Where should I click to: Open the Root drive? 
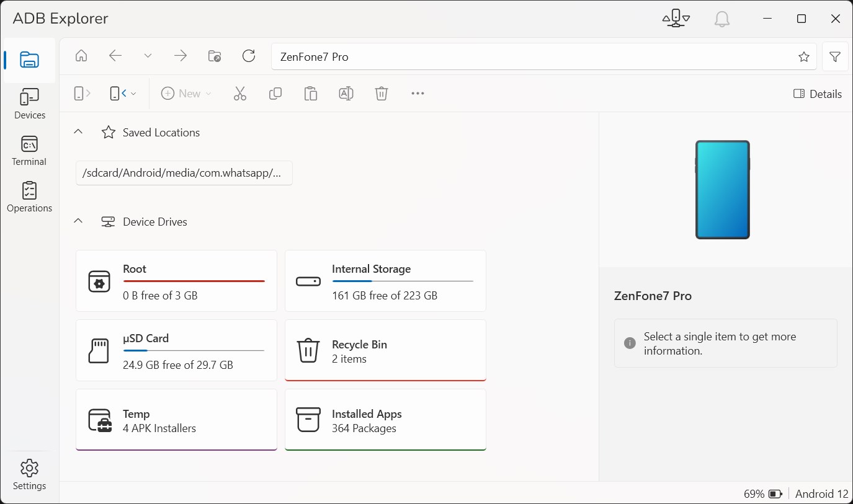point(176,281)
